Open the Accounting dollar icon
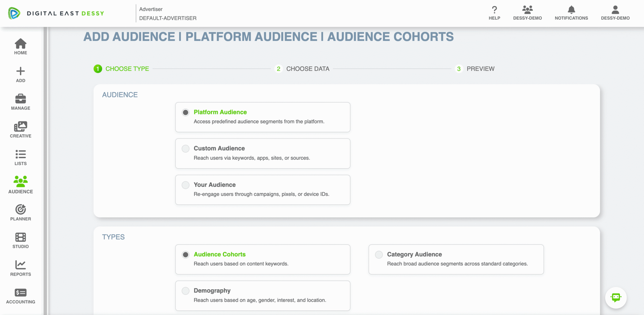Viewport: 644px width, 315px height. click(21, 292)
